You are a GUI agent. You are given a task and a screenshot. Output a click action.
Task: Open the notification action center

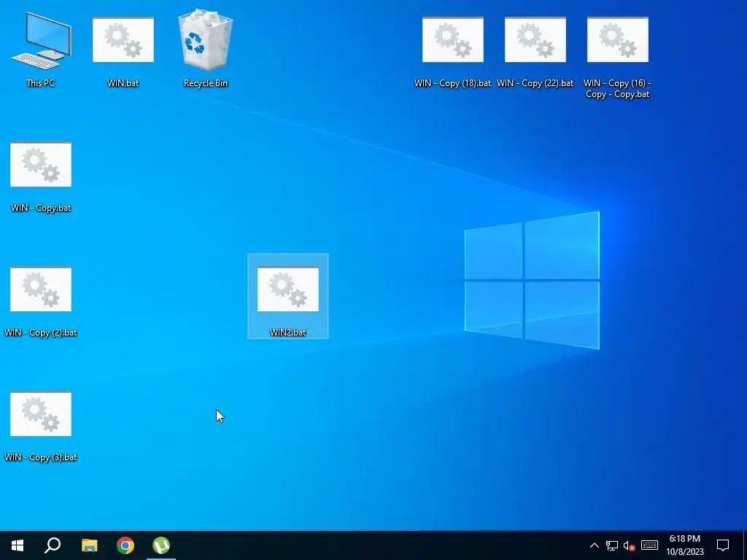[x=723, y=545]
